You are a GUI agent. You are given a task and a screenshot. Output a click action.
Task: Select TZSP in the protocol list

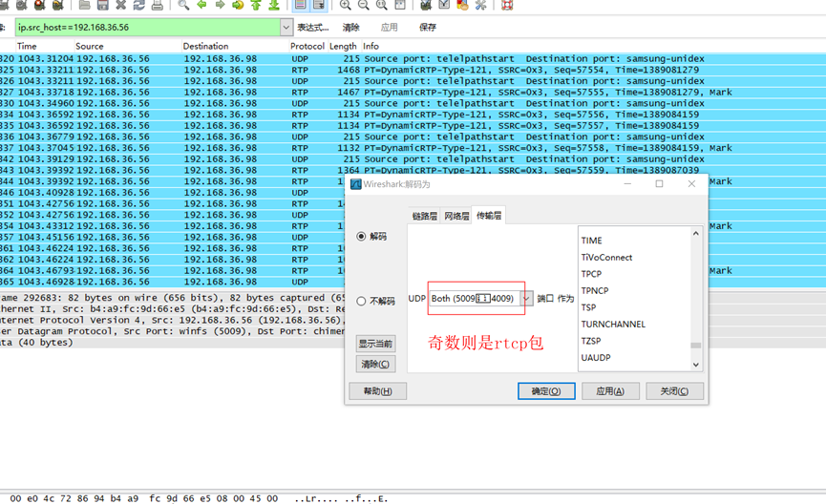click(x=591, y=342)
